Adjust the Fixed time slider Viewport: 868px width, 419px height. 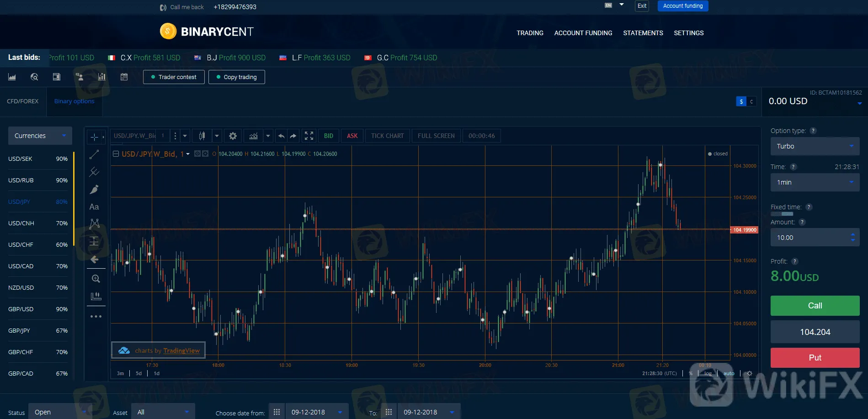[x=782, y=214]
